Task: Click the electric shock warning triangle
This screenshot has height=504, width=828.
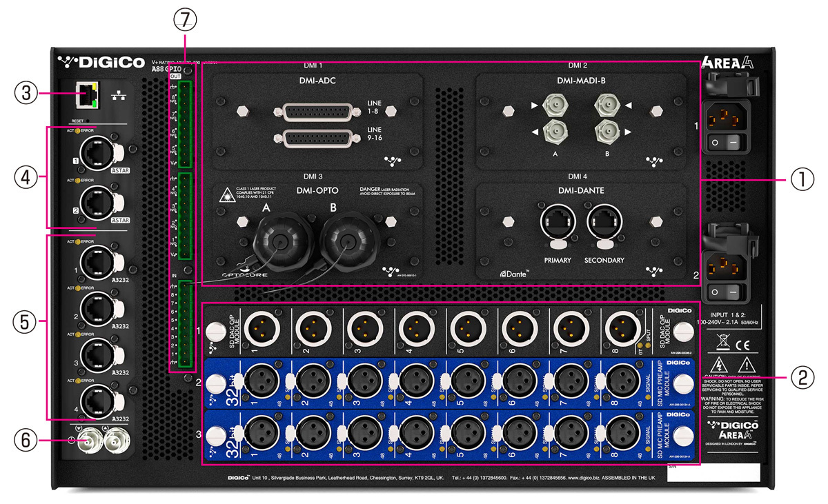Action: 720,365
